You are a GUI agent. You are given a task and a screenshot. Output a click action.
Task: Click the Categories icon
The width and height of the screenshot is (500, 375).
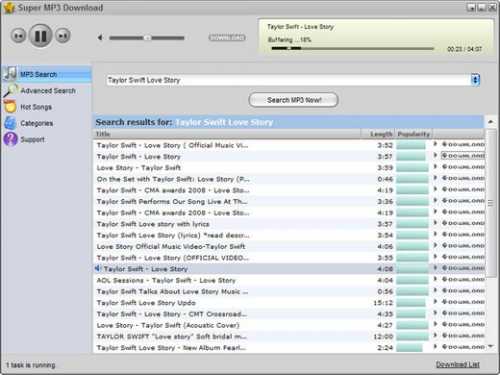[10, 123]
